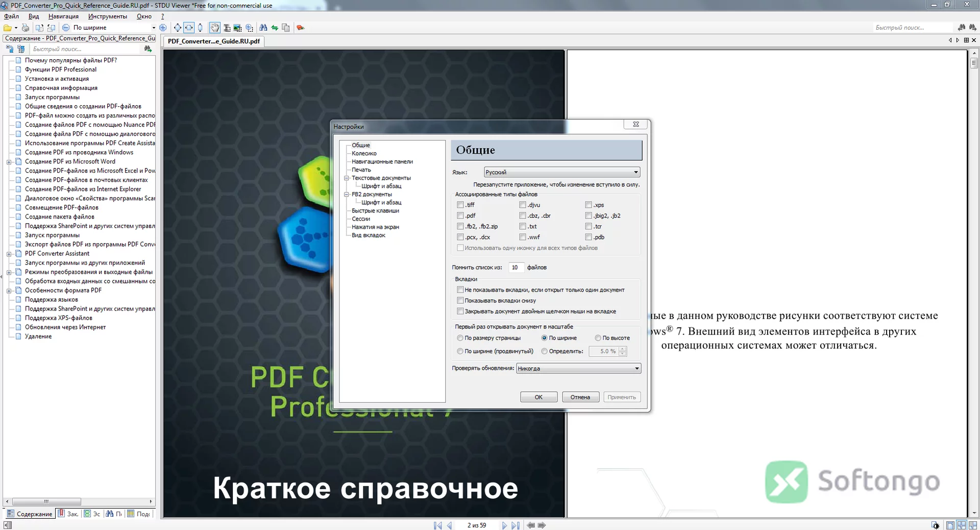Open the Язык language dropdown
This screenshot has width=980, height=530.
562,172
